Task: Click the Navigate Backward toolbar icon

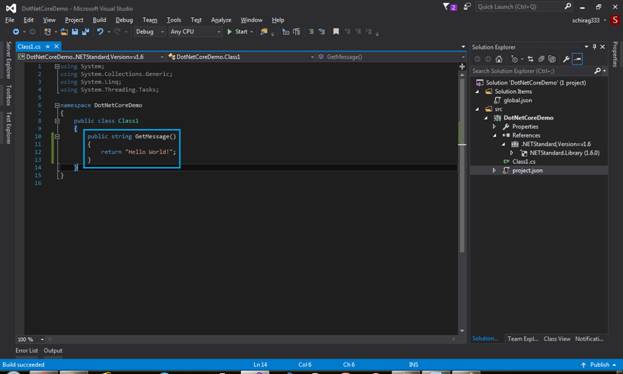Action: point(15,32)
